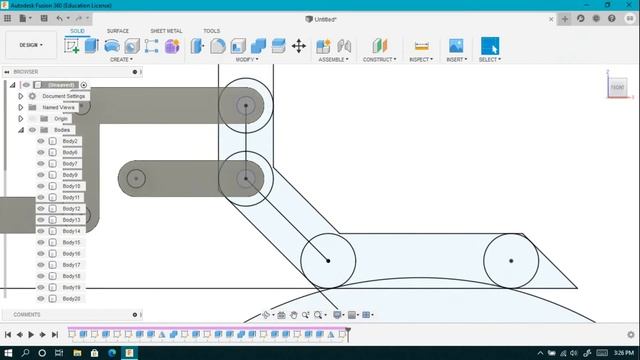The image size is (640, 360).
Task: Choose the Offset Plane construct icon
Action: point(380,46)
